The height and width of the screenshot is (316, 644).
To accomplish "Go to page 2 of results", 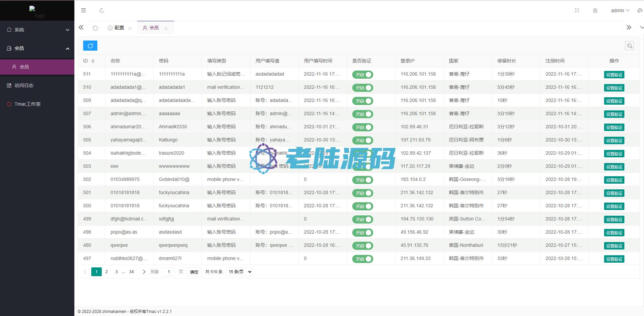I will click(106, 272).
